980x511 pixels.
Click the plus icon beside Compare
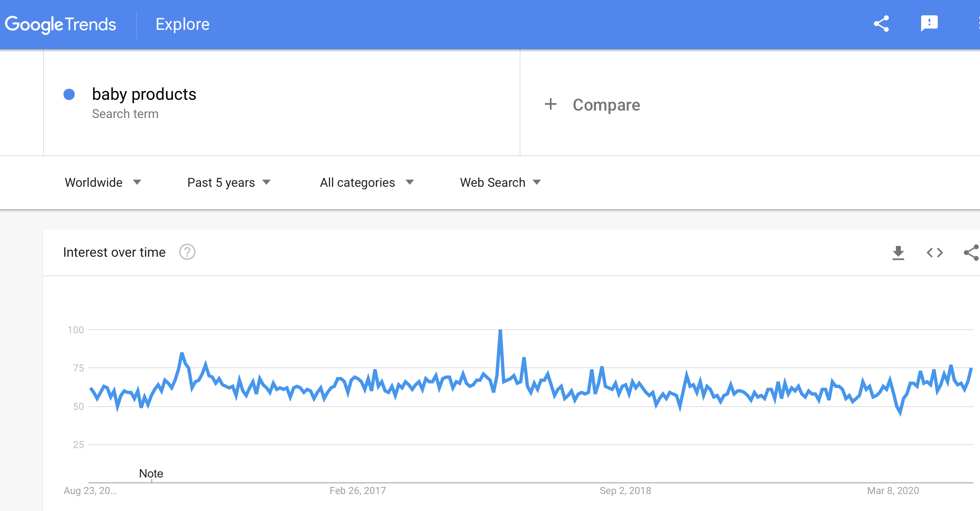pyautogui.click(x=550, y=104)
